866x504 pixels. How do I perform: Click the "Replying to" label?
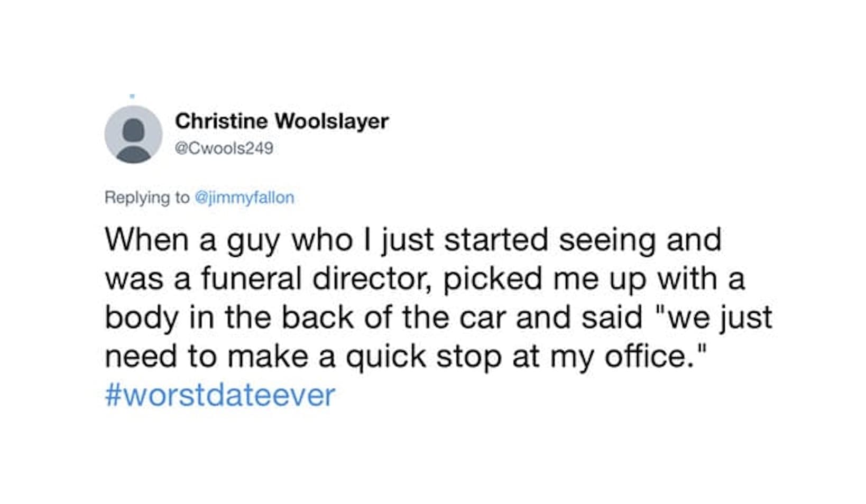click(x=146, y=198)
